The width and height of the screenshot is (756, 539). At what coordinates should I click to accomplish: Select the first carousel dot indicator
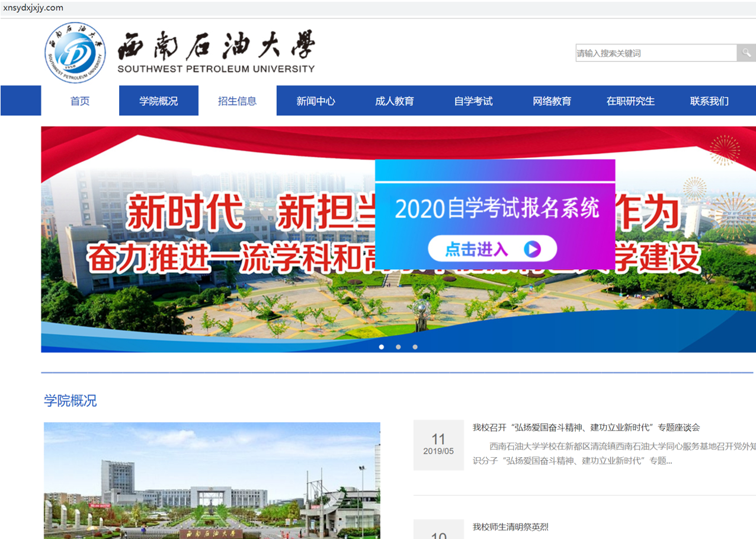point(382,347)
